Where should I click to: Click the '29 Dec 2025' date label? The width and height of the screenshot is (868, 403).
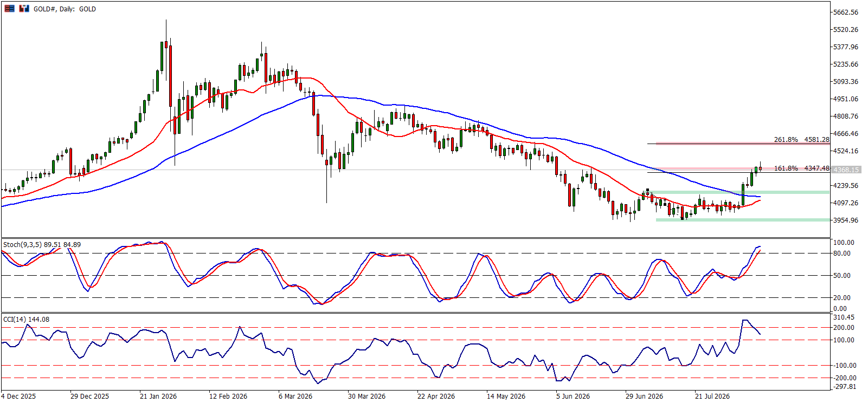pos(89,396)
